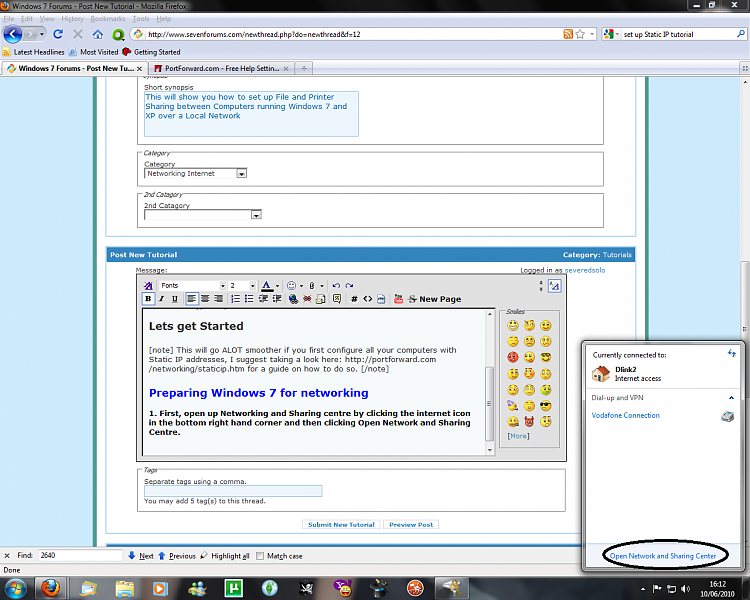Click the Wrap PHP tags icon
The image size is (750, 600).
(x=381, y=299)
